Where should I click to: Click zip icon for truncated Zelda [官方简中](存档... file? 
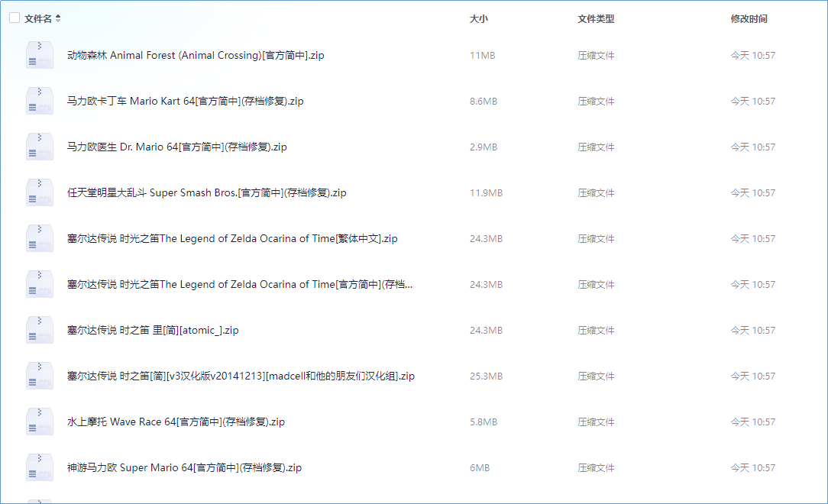tap(40, 285)
